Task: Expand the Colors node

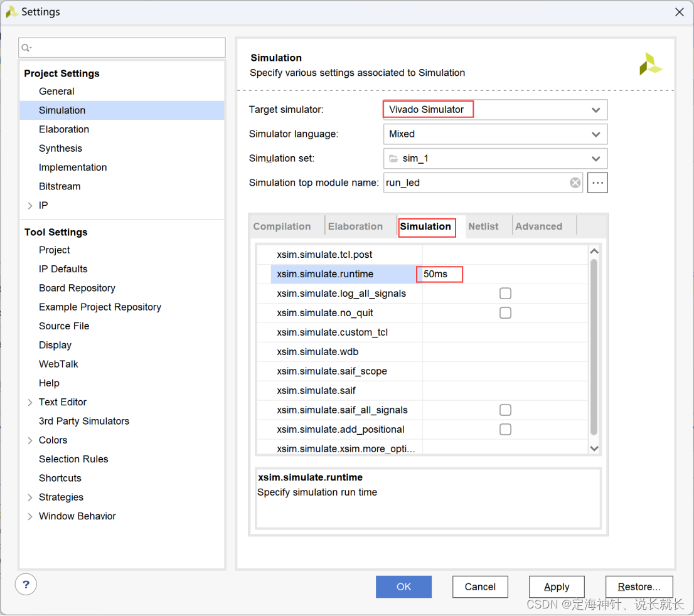Action: tap(30, 440)
